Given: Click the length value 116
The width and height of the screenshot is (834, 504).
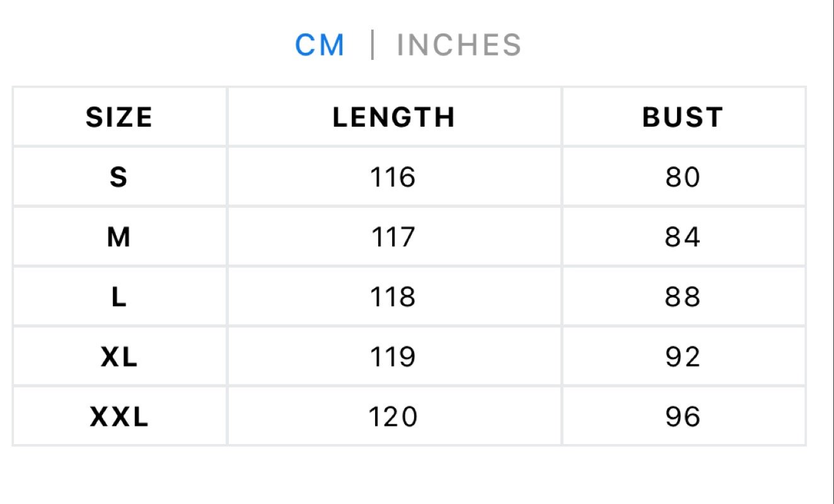Looking at the screenshot, I should tap(393, 177).
